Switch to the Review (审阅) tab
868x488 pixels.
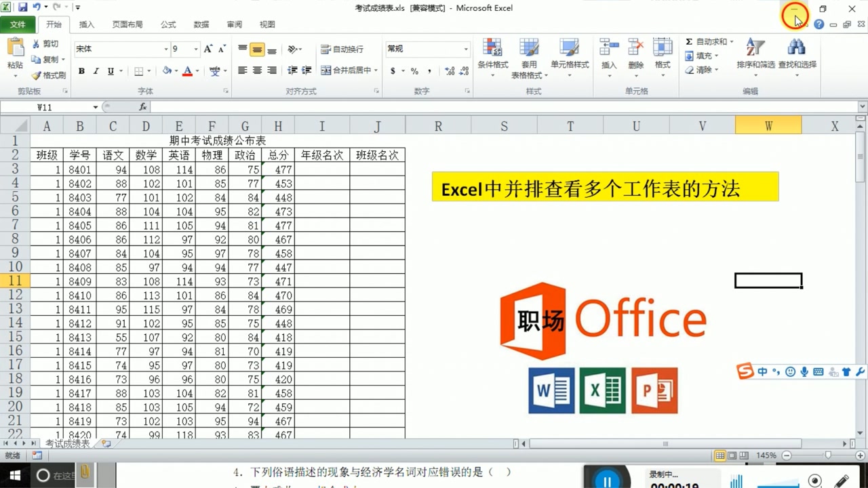(235, 24)
